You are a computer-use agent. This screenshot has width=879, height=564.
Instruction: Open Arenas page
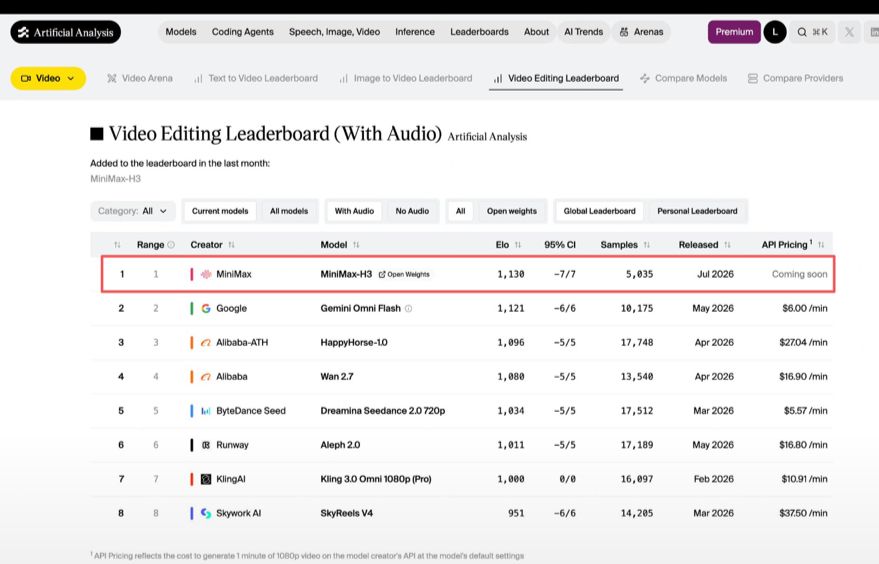(641, 32)
